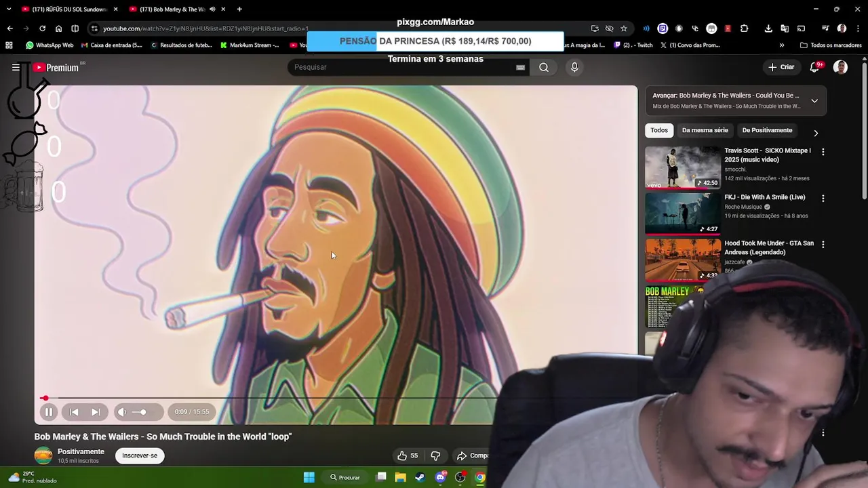Bookmark this page with the star

[624, 28]
